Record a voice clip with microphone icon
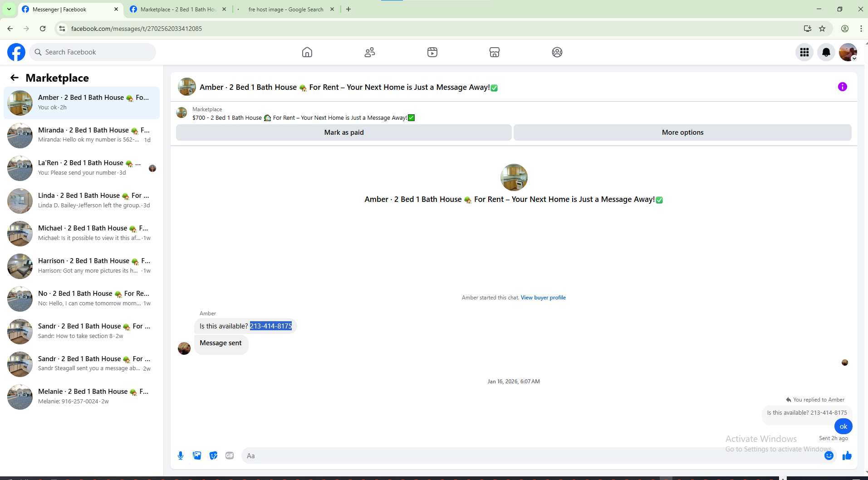This screenshot has height=480, width=868. click(x=181, y=456)
